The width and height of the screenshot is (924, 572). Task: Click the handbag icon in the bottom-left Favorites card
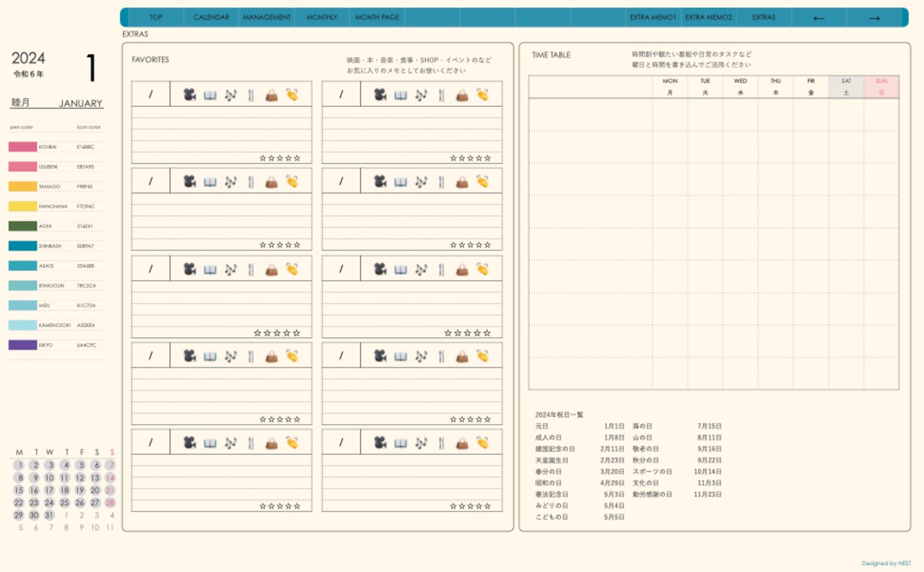click(271, 443)
